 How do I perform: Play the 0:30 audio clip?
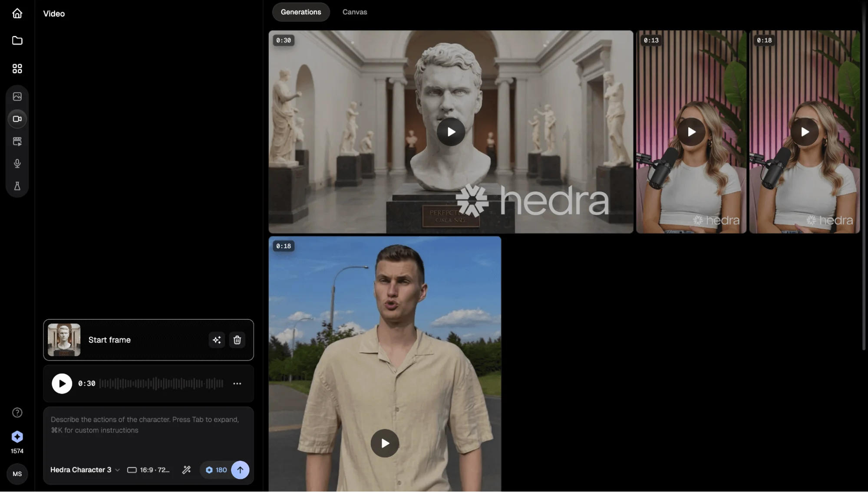click(62, 384)
